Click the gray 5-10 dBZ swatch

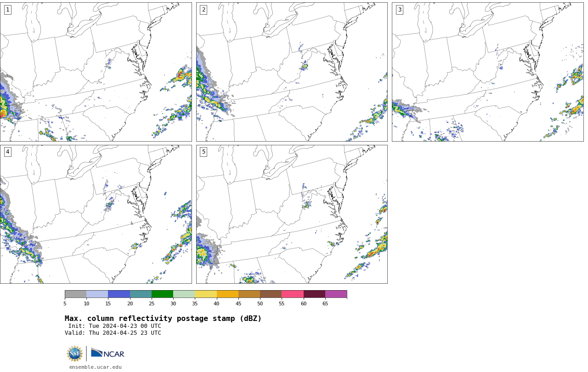coord(75,294)
